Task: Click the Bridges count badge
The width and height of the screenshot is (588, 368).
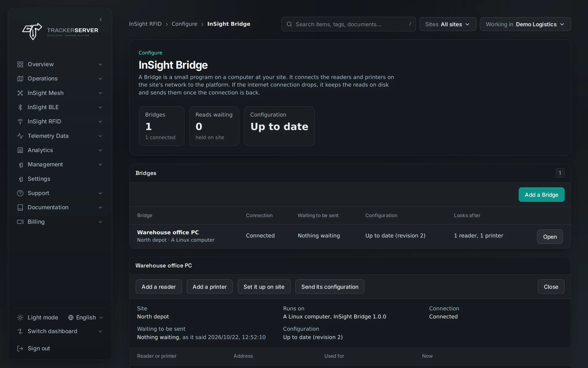Action: (560, 173)
